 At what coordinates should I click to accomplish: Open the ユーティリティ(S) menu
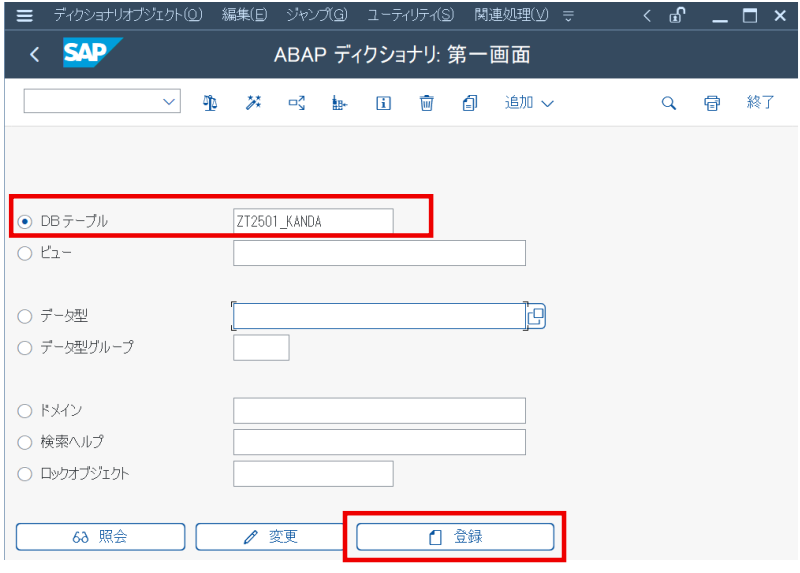[411, 15]
